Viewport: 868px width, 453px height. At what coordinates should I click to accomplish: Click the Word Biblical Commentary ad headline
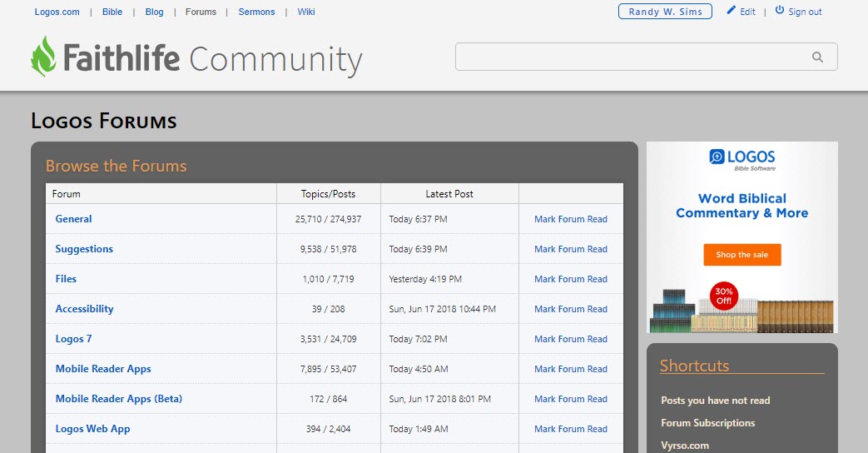click(x=742, y=206)
